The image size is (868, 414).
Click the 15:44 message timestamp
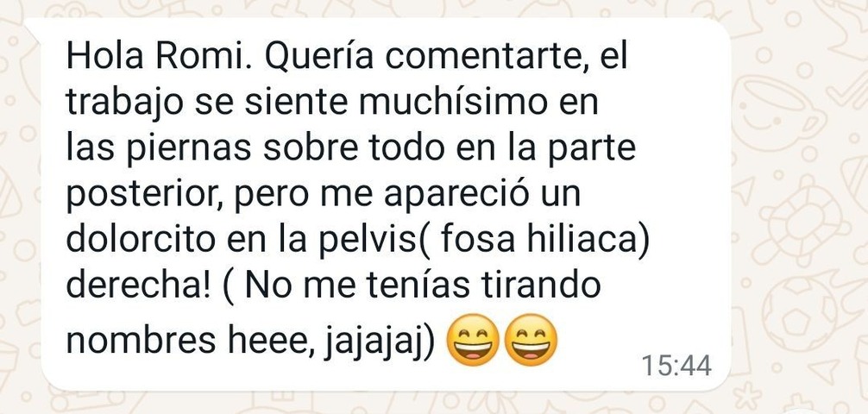point(676,367)
